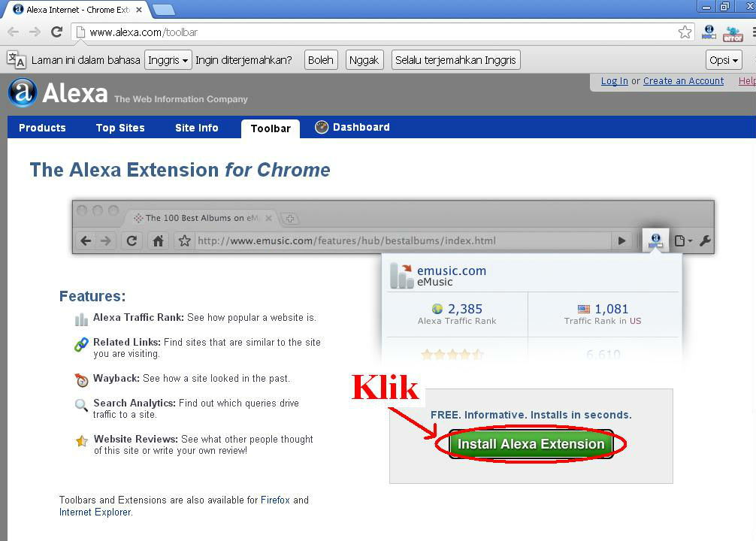Click the emusic.com link in popup
This screenshot has height=541, width=756.
(x=452, y=270)
